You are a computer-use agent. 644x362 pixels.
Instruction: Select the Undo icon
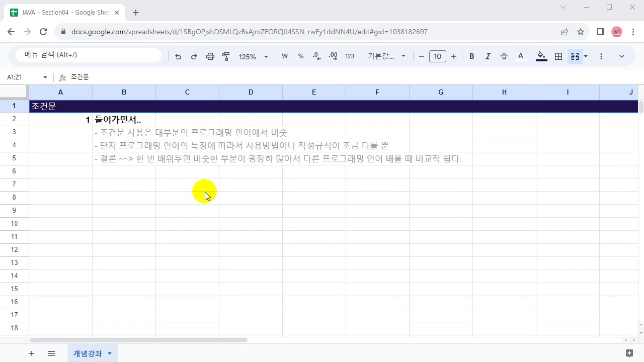coord(178,56)
